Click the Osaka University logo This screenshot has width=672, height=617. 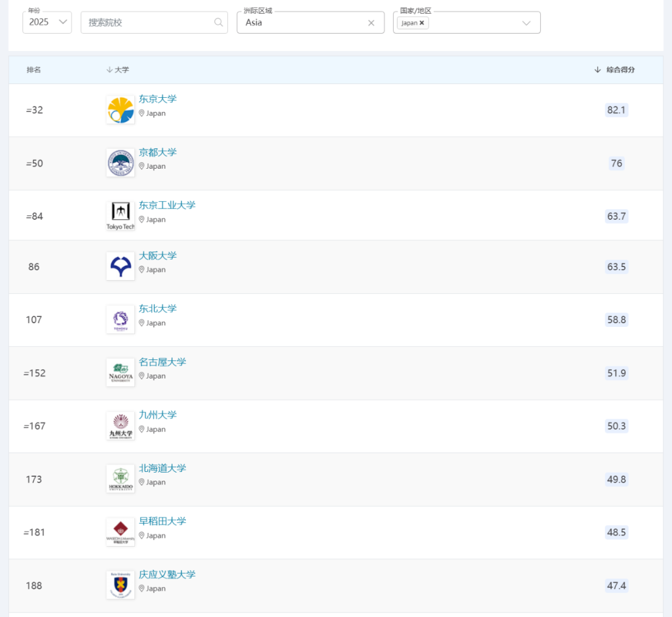click(x=120, y=266)
